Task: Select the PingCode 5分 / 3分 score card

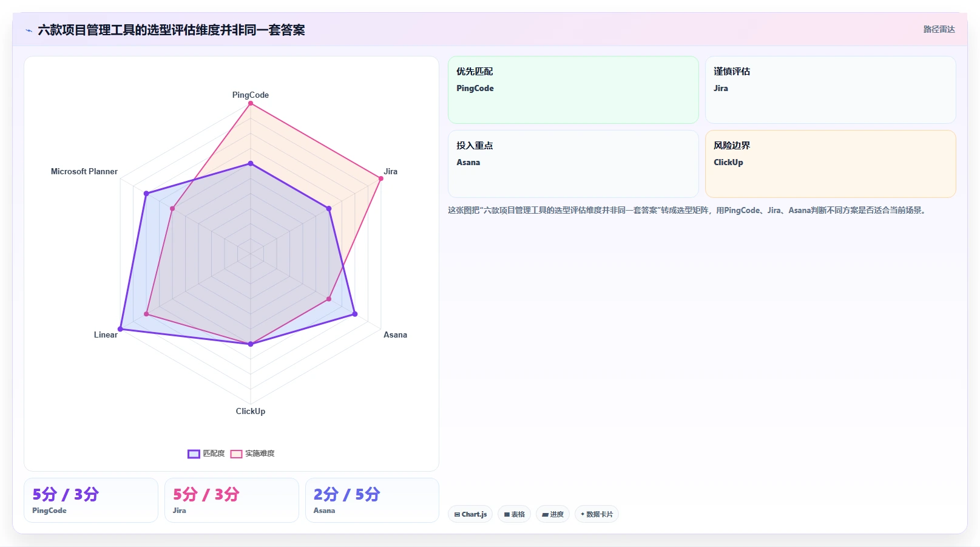Action: 91,500
